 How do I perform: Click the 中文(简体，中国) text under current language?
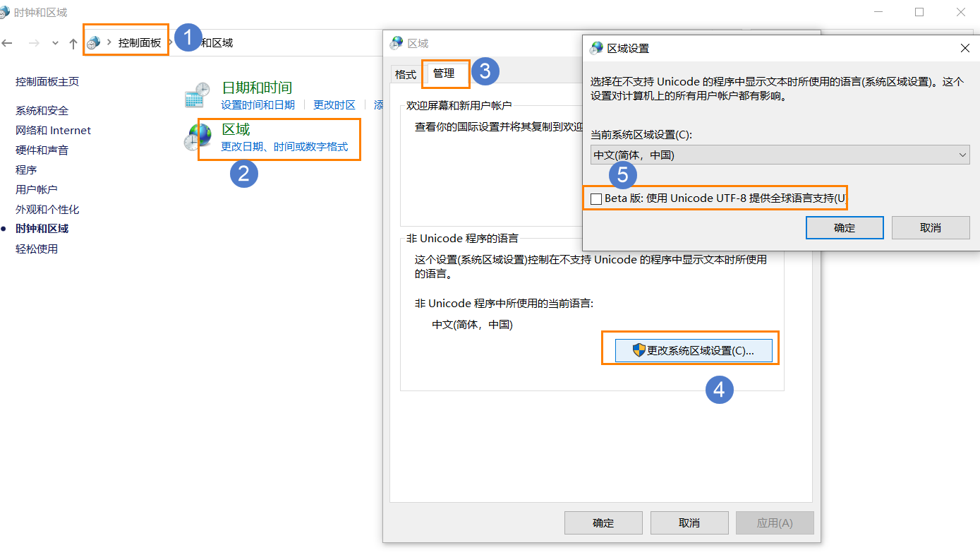coord(472,325)
